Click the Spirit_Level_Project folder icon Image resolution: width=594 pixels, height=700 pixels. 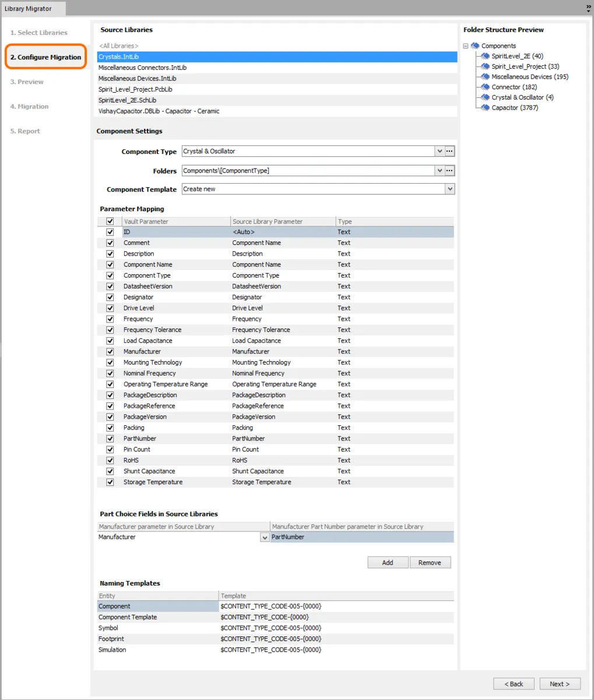pos(485,66)
